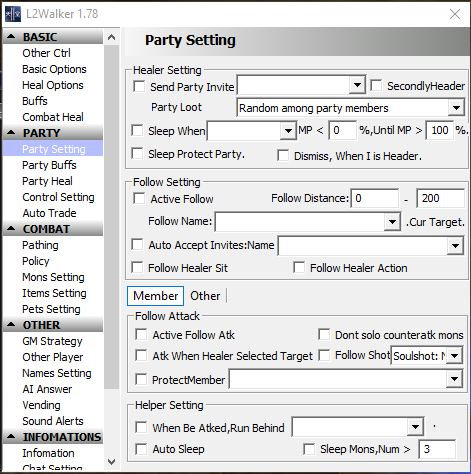Collapse the COMBAT section header
Screen dimensions: 471x474
[x=53, y=229]
